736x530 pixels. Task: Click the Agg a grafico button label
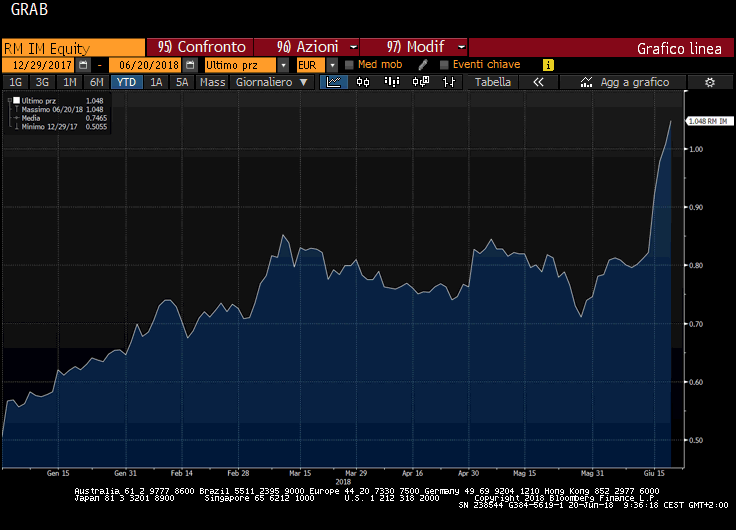pos(635,82)
